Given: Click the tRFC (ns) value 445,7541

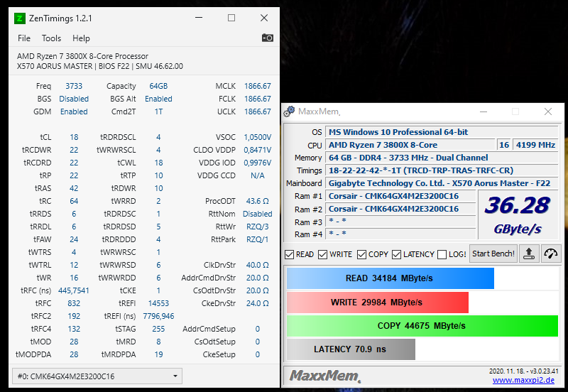Looking at the screenshot, I should point(74,290).
